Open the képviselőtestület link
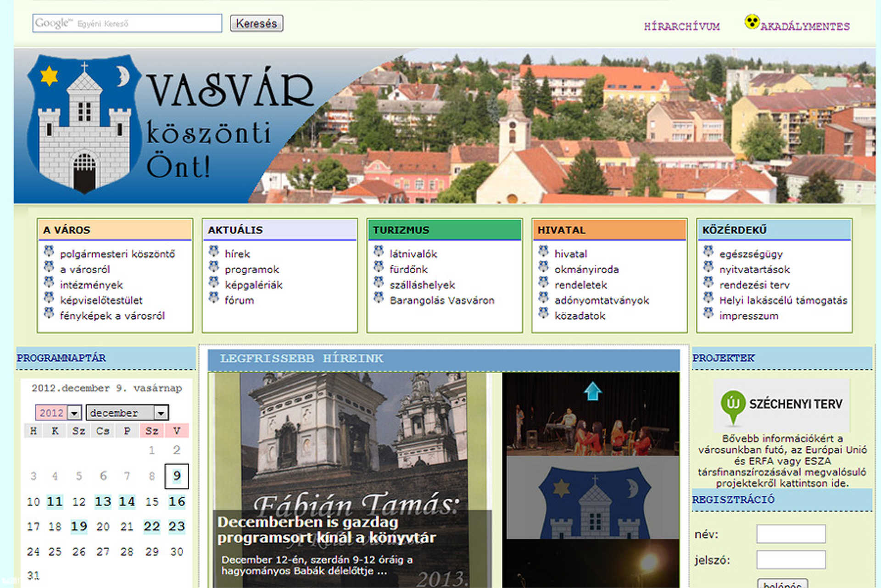Viewport: 881px width, 588px height. [x=101, y=300]
